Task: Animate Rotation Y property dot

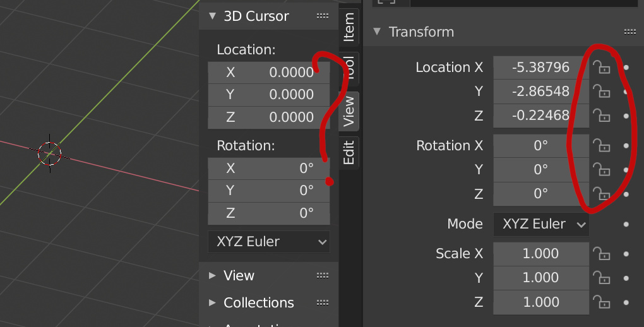Action: tap(626, 170)
